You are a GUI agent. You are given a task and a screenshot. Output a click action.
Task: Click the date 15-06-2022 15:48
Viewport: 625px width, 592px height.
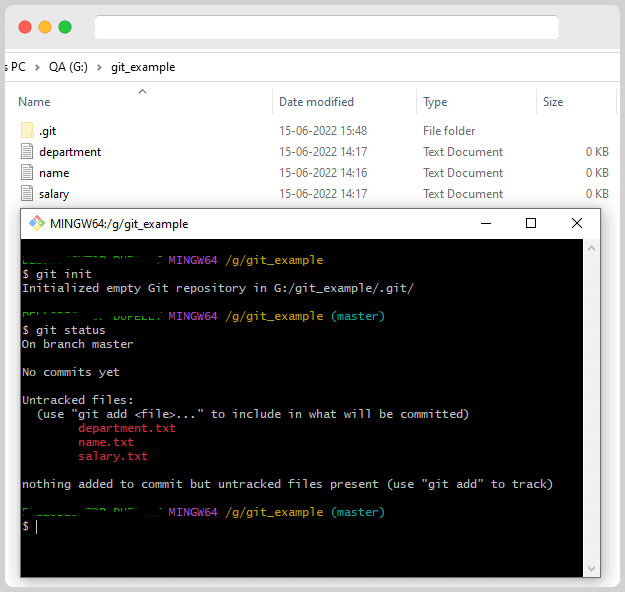323,131
